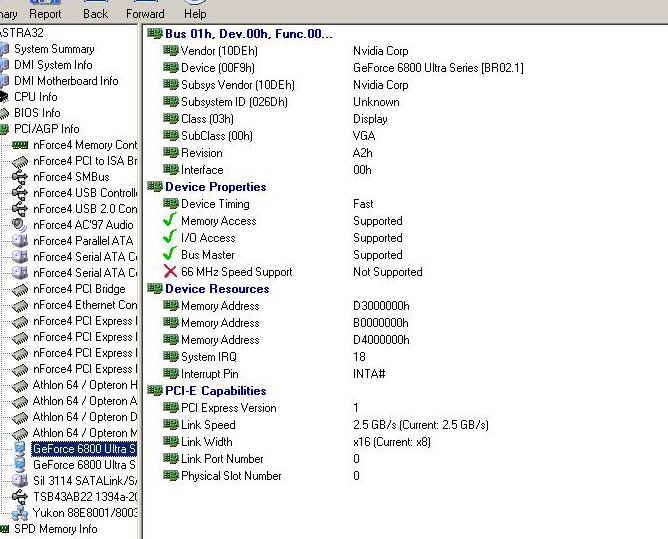Select the unhighlighted GeForce 6800 Ultra entry
Screen dimensions: 668x539
(x=84, y=465)
